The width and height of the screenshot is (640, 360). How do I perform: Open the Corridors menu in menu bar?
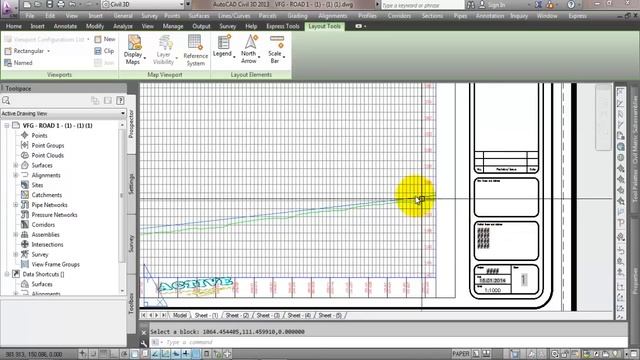pyautogui.click(x=399, y=16)
